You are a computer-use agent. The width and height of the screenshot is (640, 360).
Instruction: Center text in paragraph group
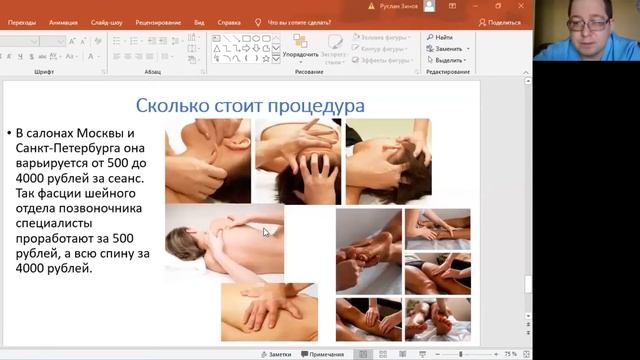127,56
